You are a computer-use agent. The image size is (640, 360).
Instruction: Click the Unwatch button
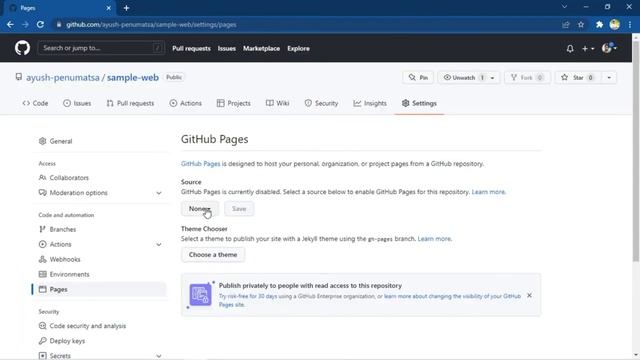462,77
